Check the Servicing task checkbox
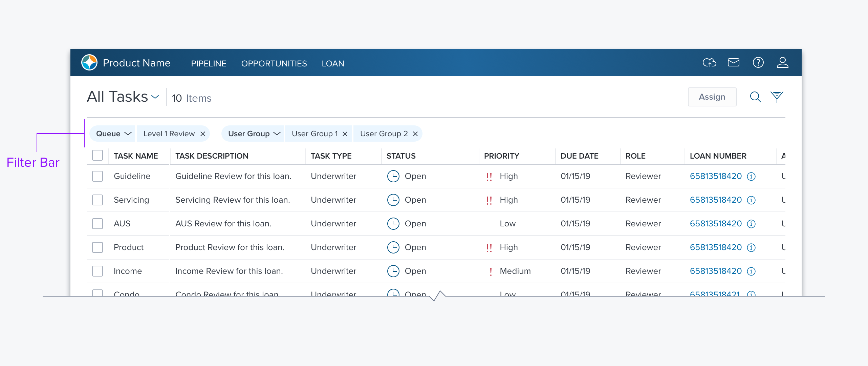This screenshot has width=868, height=366. (97, 200)
